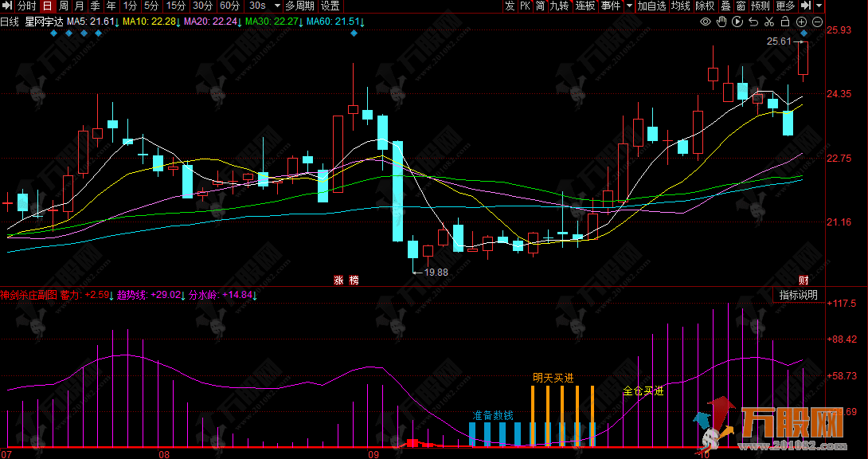Click the play replay icon

tap(737, 22)
